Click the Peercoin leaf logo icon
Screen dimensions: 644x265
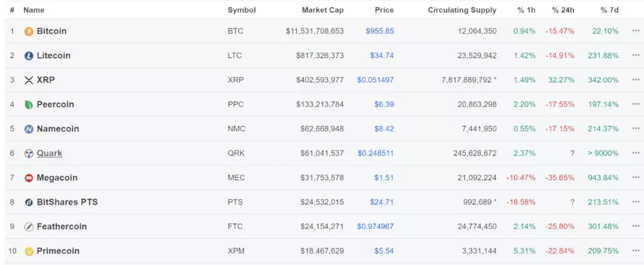[x=29, y=105]
